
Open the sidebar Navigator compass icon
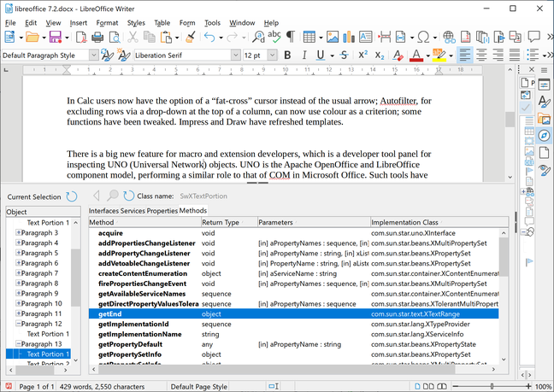(x=544, y=135)
